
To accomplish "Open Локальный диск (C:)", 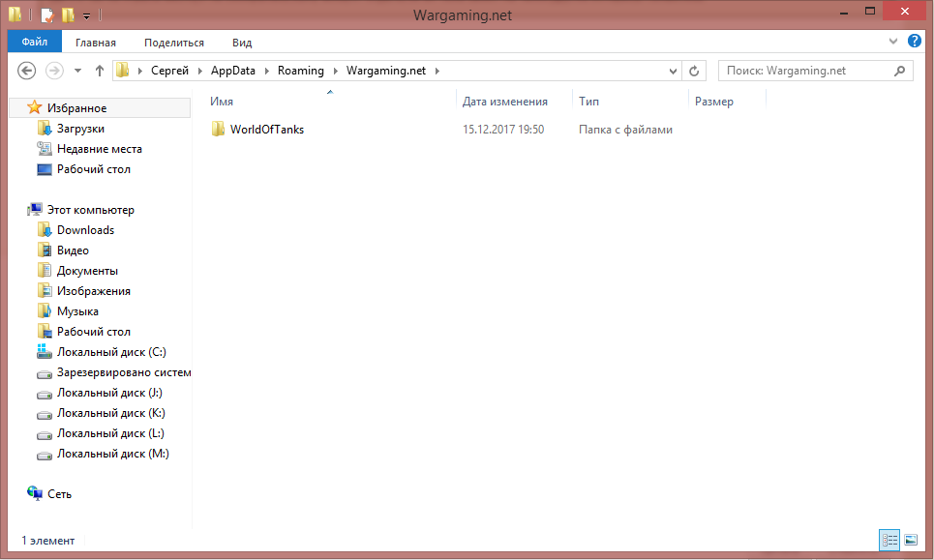I will pyautogui.click(x=111, y=352).
